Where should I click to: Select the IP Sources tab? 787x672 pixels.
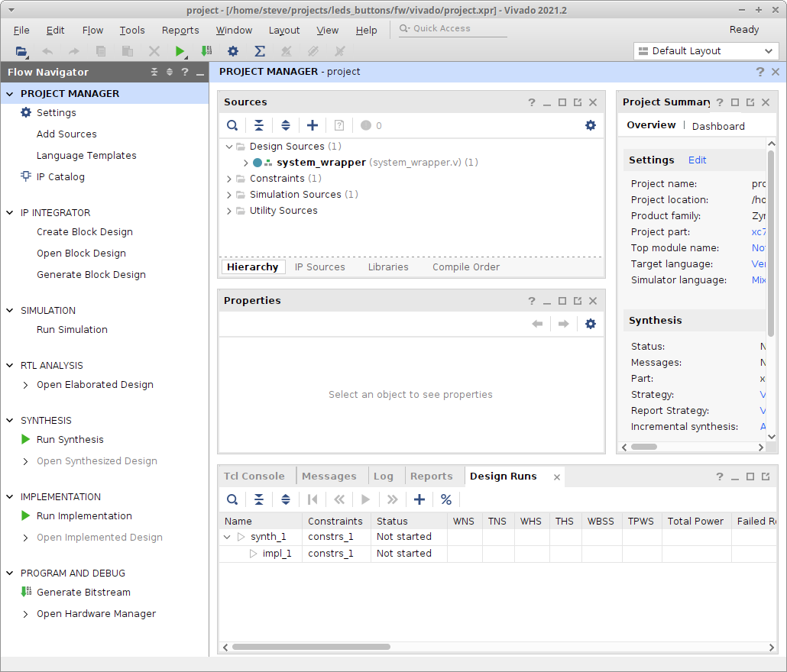pos(319,267)
